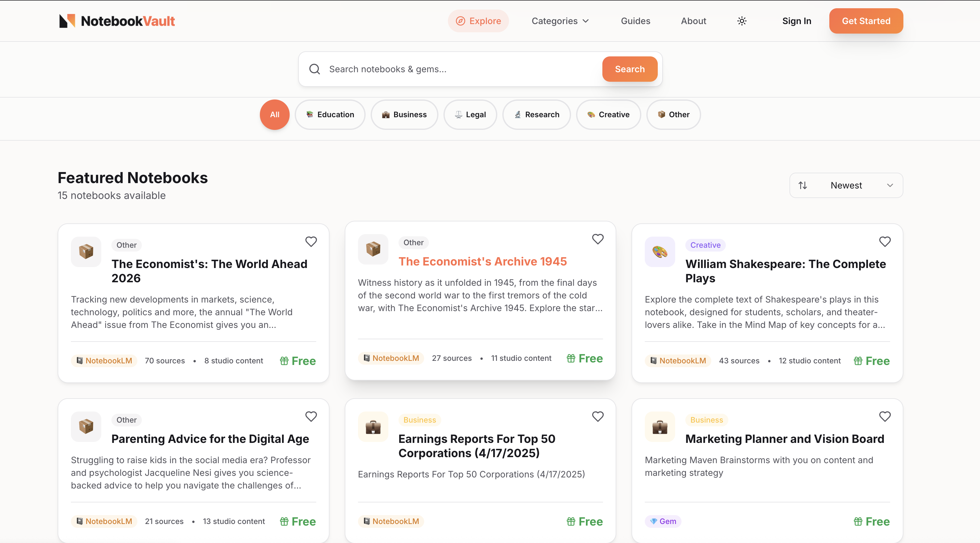The width and height of the screenshot is (980, 543).
Task: Click the box icon of Parenting Advice card
Action: (86, 426)
